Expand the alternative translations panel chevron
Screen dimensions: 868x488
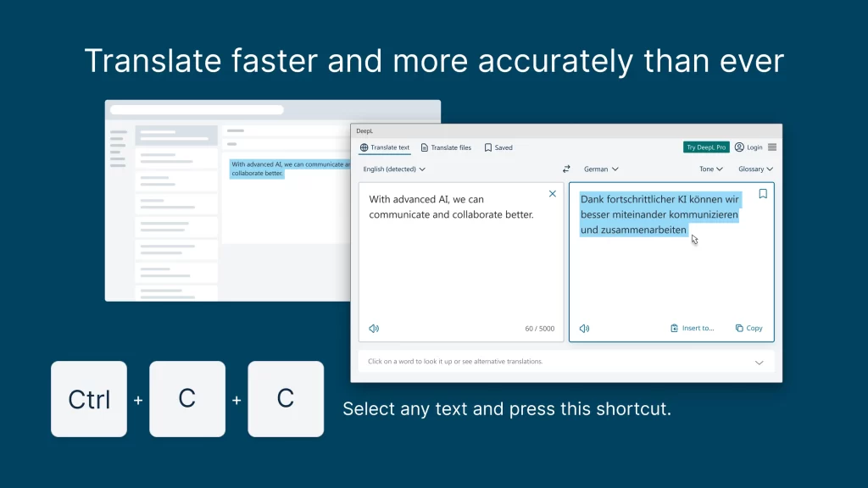759,362
